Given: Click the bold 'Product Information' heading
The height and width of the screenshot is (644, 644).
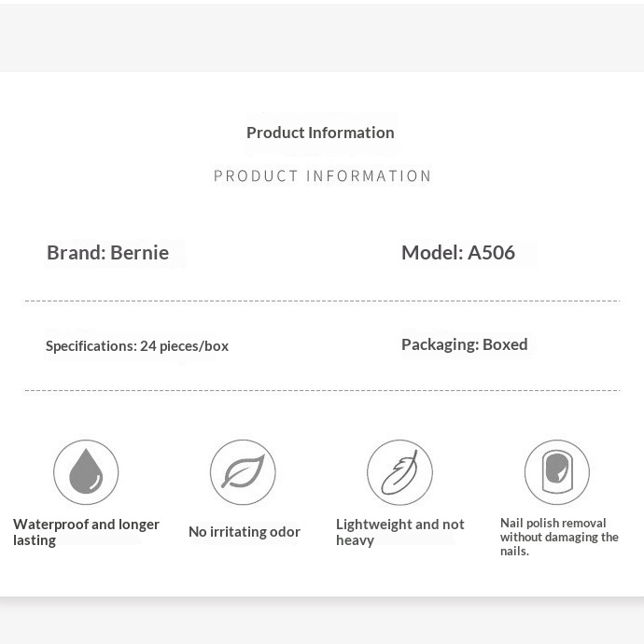Looking at the screenshot, I should (x=320, y=133).
